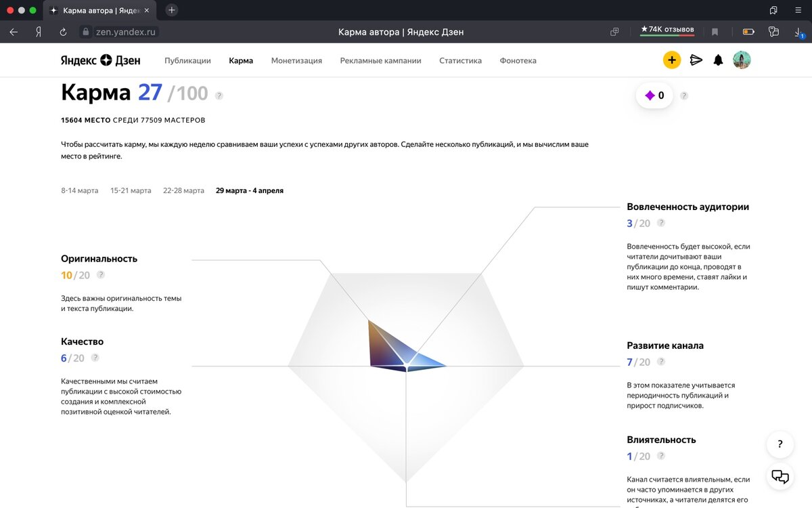Bookmark this page with bookmark icon
812x508 pixels.
[715, 32]
